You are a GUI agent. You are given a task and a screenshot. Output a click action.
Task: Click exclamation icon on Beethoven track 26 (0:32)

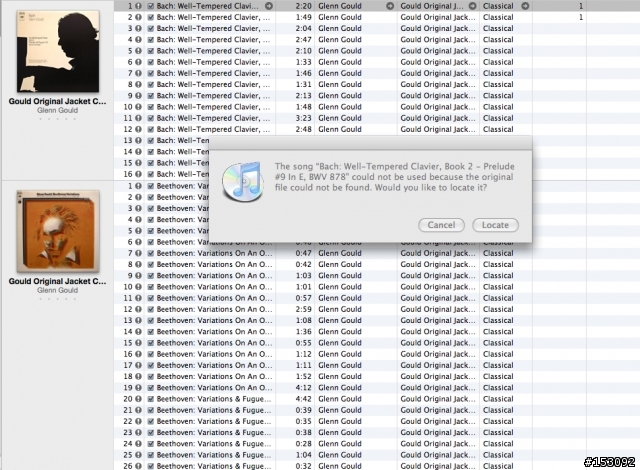138,466
